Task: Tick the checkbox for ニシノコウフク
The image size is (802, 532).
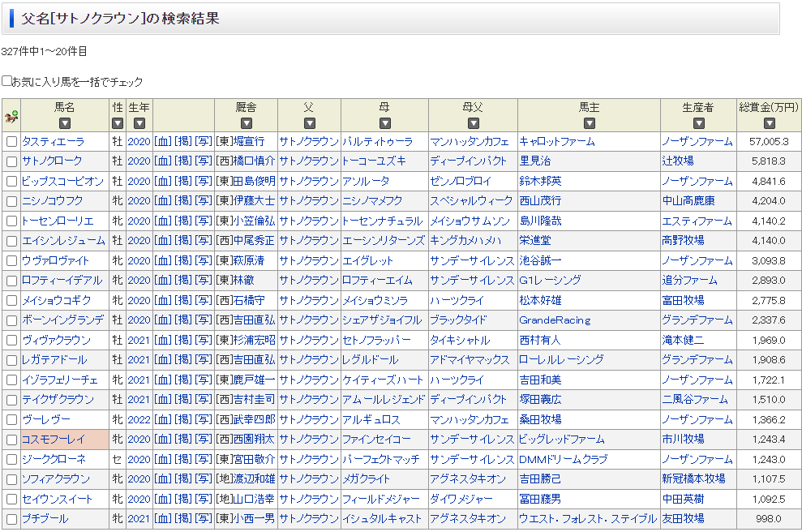Action: [x=11, y=201]
